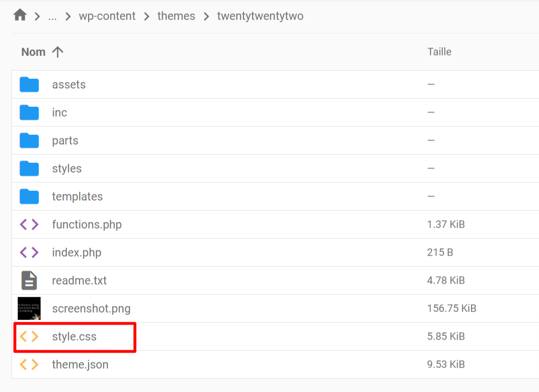This screenshot has width=539, height=392.
Task: Open the parts folder
Action: point(65,141)
